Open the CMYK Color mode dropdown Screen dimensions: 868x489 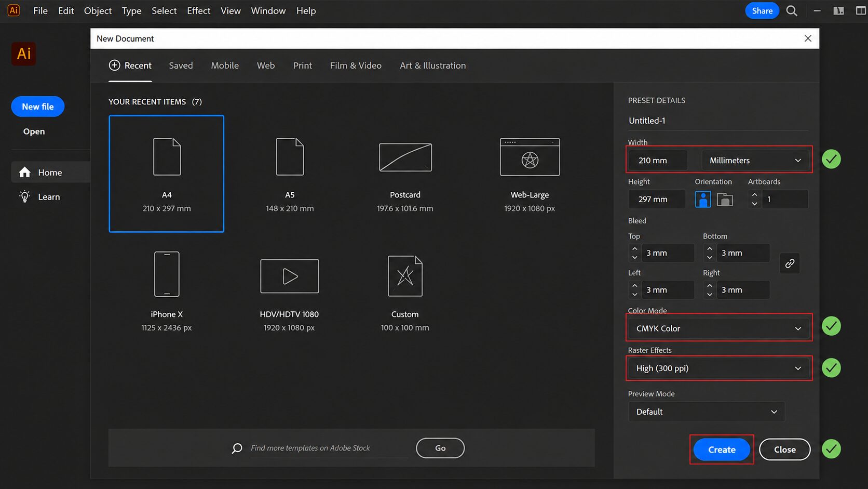pos(718,328)
